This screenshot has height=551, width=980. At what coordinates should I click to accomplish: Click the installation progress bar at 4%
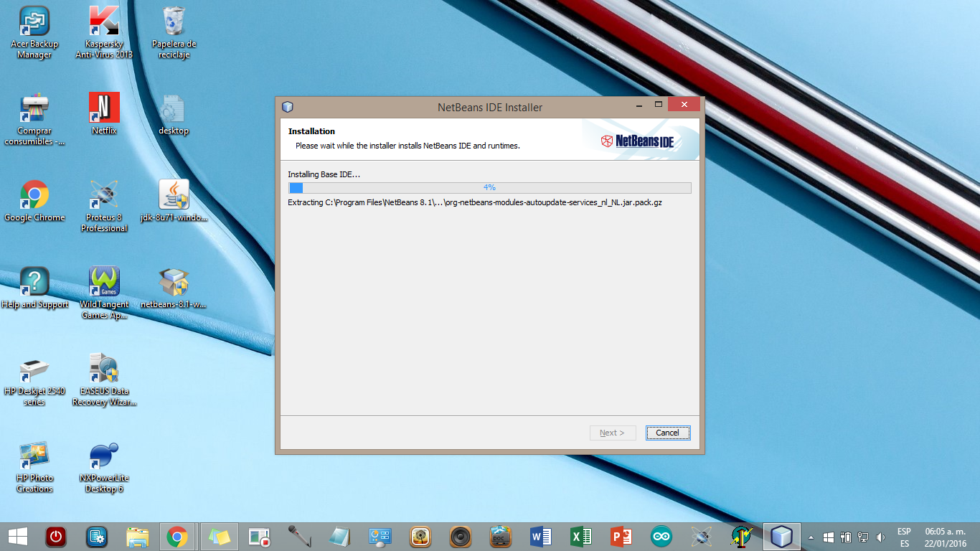pyautogui.click(x=489, y=187)
